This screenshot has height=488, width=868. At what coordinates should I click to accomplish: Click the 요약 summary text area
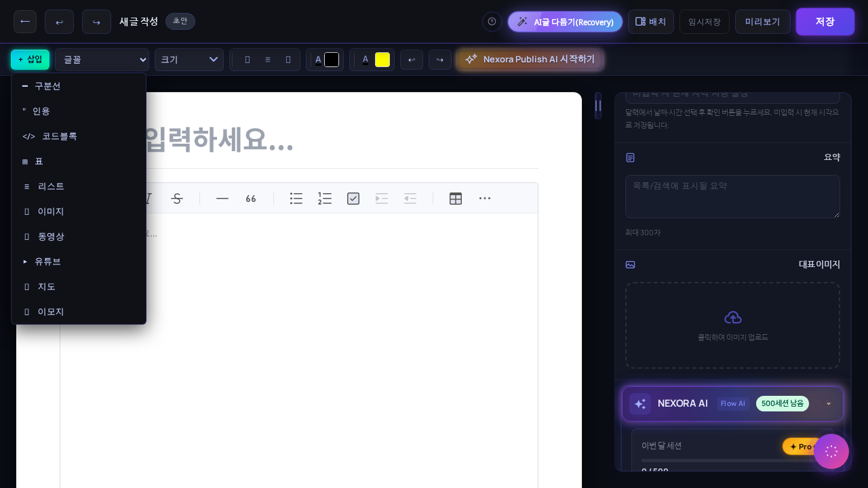732,197
